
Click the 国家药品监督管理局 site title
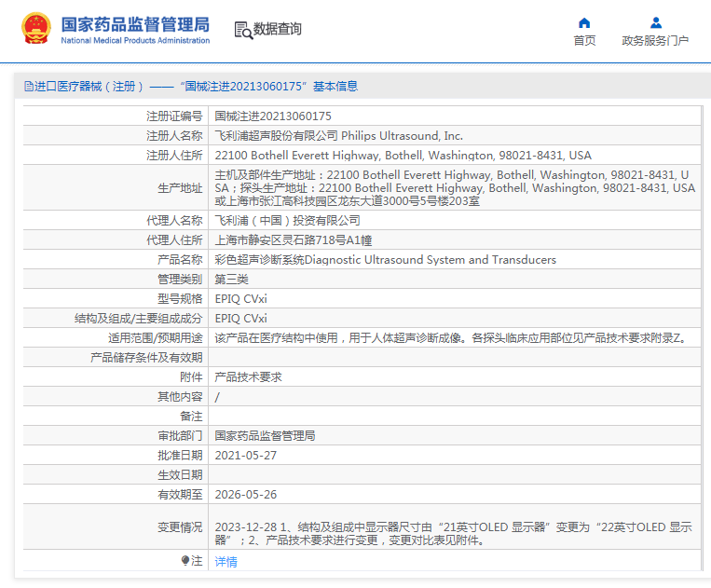coord(135,24)
